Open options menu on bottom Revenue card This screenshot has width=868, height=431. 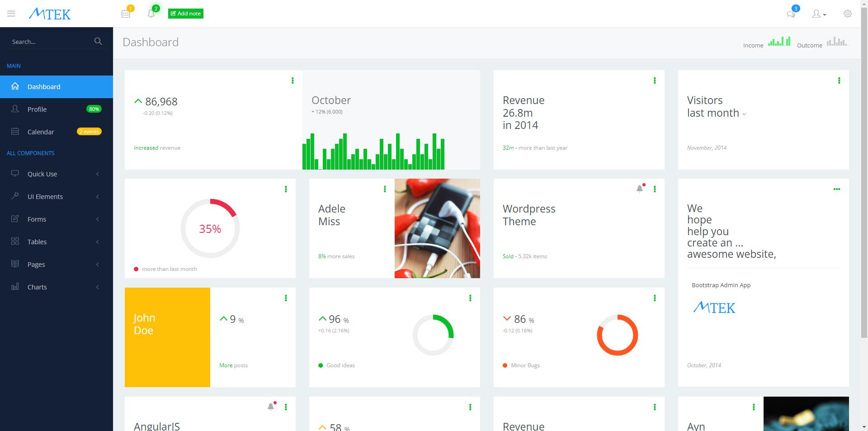(x=655, y=407)
